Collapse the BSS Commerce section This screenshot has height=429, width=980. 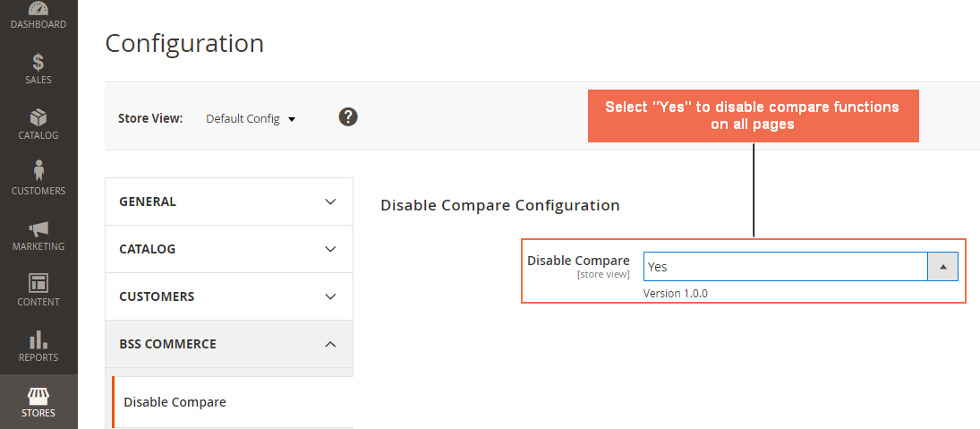(229, 344)
